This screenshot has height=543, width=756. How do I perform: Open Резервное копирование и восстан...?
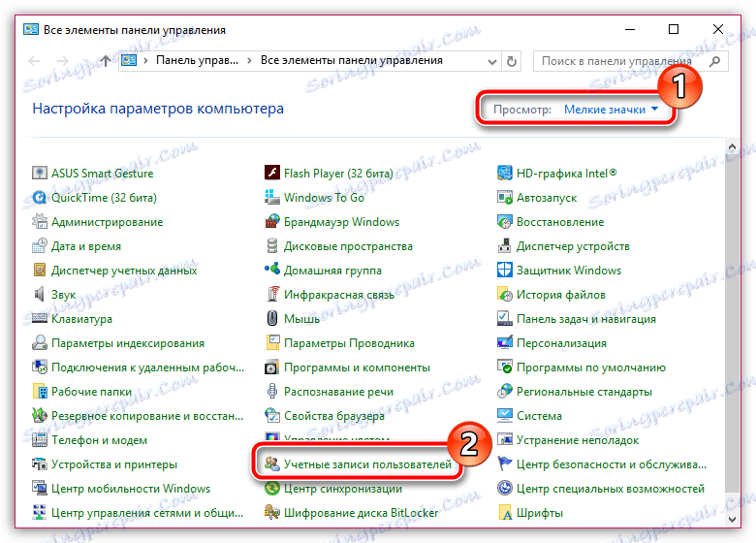138,416
